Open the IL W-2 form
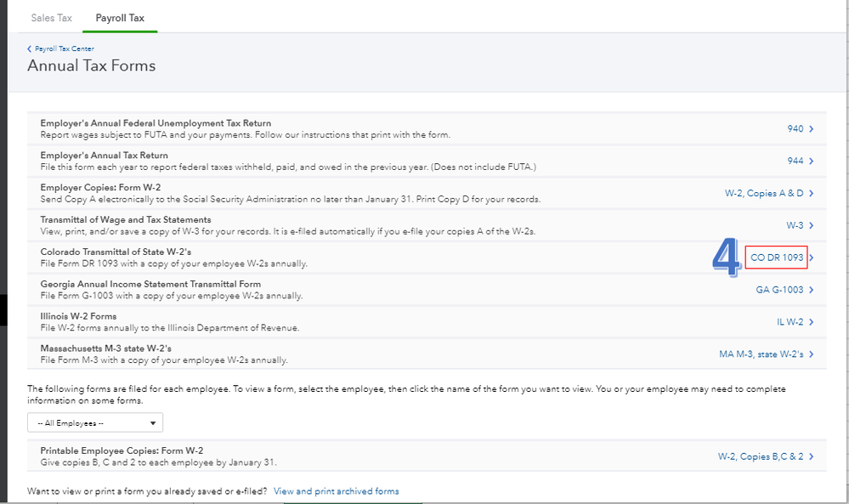 790,322
